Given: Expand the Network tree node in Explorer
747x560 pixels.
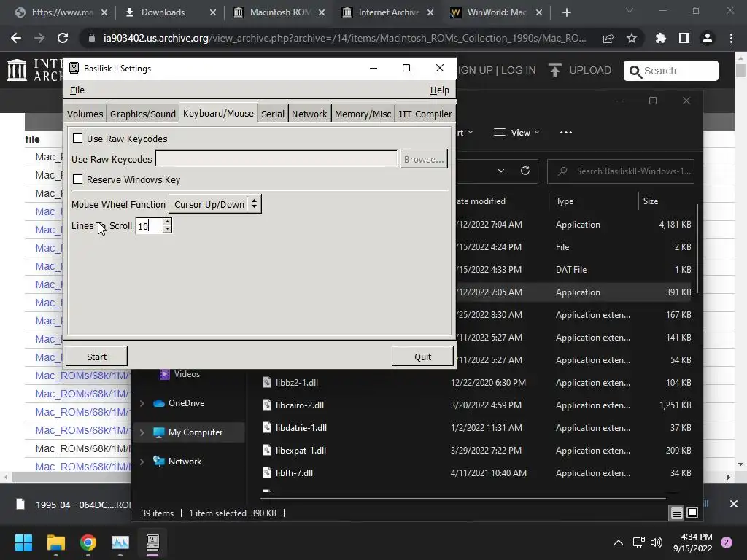Looking at the screenshot, I should point(142,462).
